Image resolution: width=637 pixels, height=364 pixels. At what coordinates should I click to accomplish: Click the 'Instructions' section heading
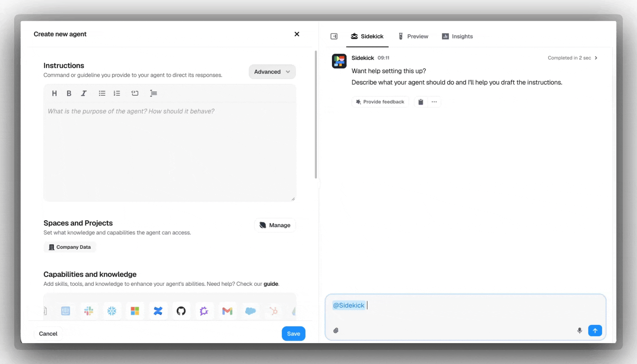click(x=64, y=66)
